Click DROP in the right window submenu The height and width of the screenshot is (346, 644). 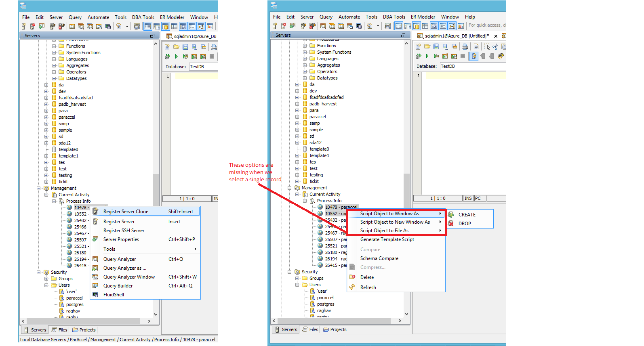pos(469,223)
